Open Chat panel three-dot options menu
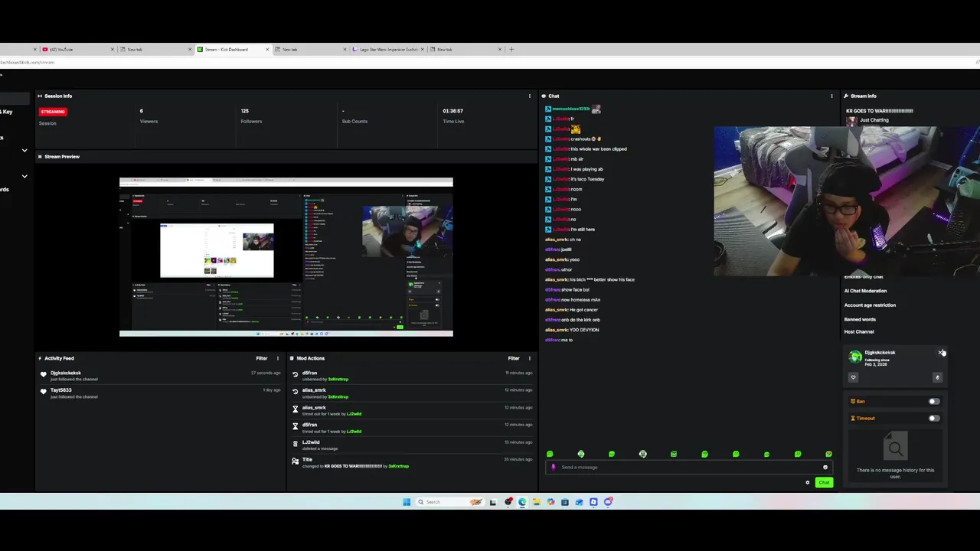 tap(831, 96)
